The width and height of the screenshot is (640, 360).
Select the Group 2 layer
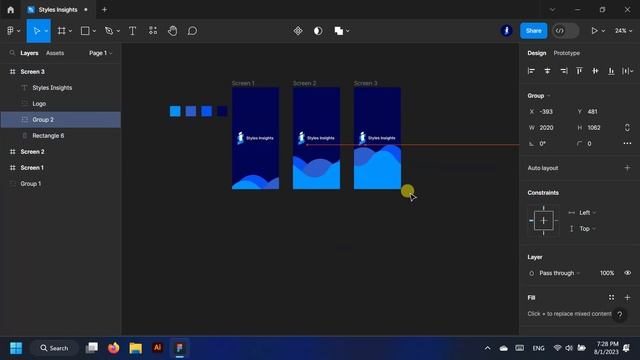60,120
